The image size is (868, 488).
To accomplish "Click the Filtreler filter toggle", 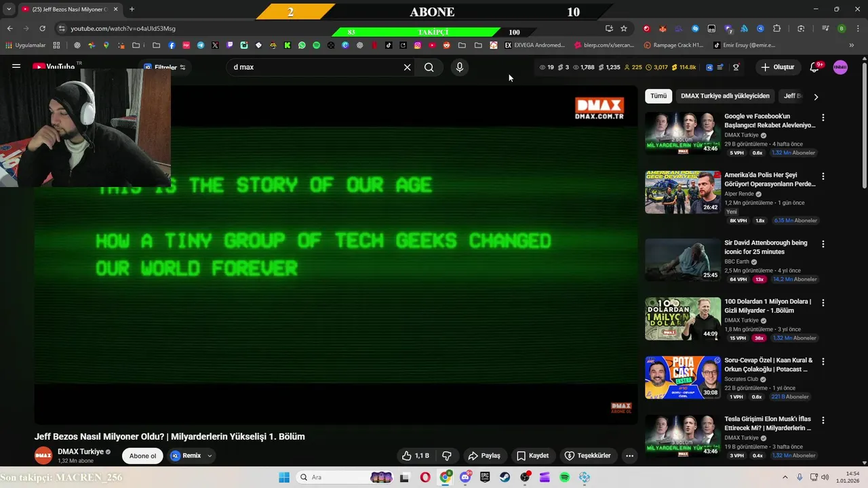I will (x=165, y=67).
